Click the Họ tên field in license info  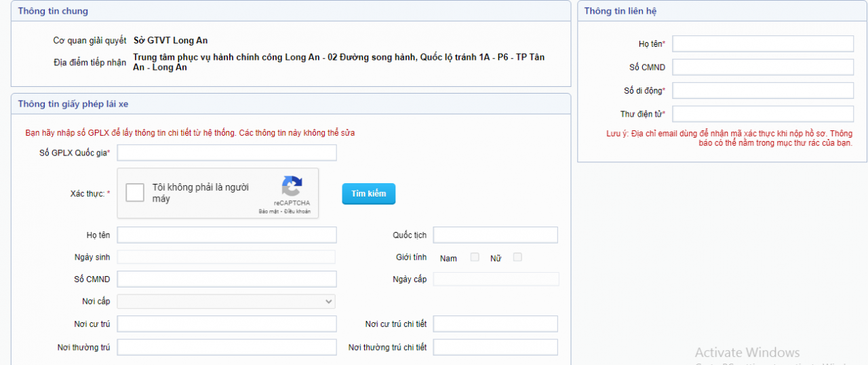click(x=226, y=235)
